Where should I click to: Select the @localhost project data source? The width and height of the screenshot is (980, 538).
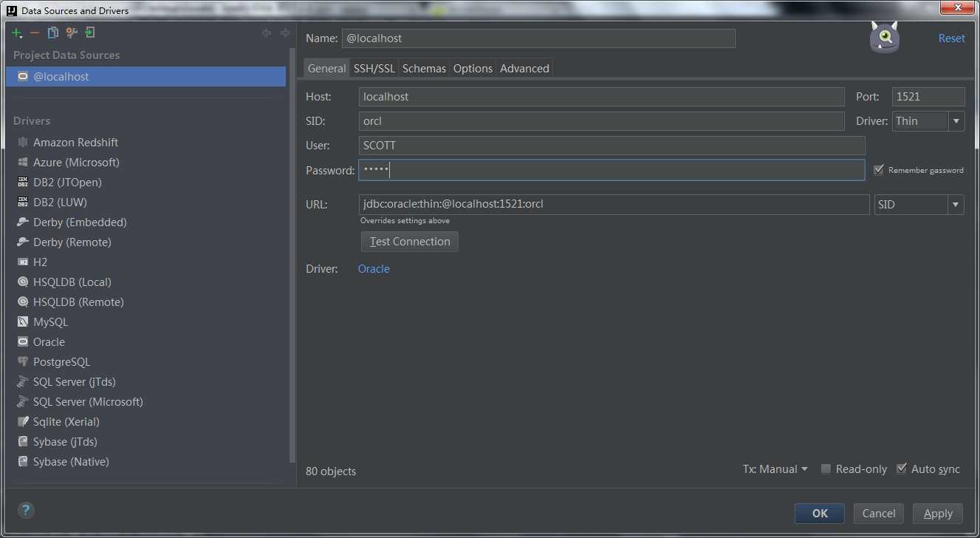point(145,76)
